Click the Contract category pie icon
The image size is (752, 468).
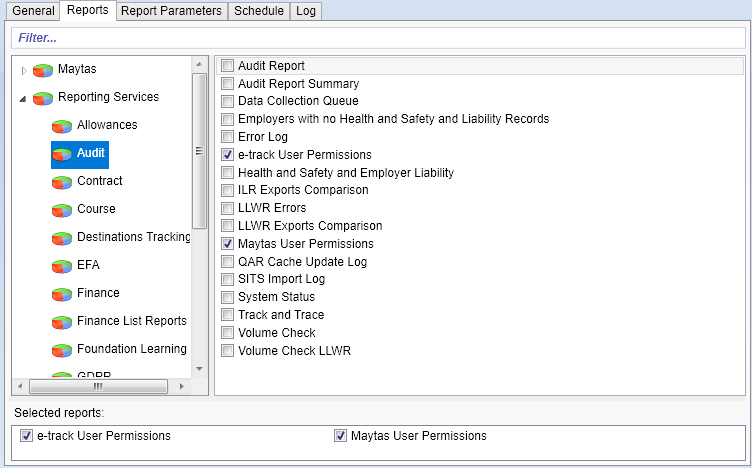pyautogui.click(x=62, y=182)
